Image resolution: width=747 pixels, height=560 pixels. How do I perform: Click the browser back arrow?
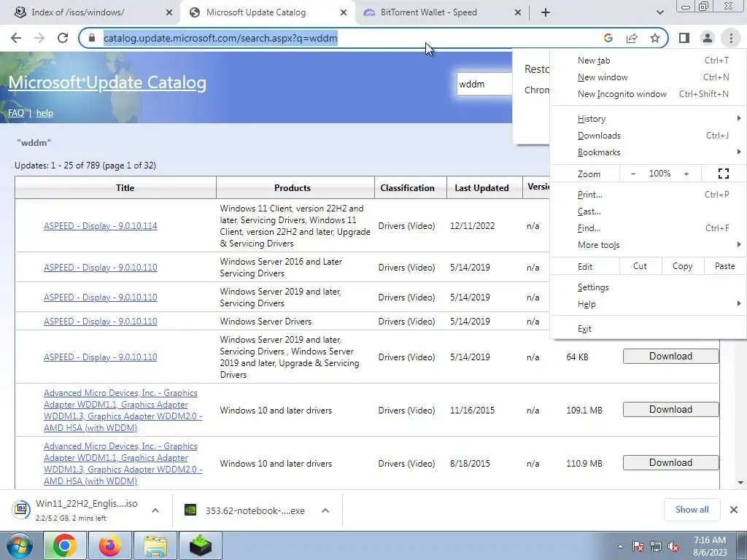pos(16,38)
